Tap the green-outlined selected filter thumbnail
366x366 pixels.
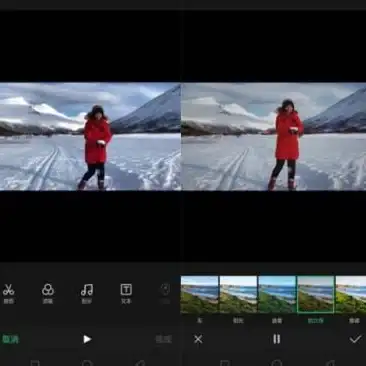coord(316,295)
